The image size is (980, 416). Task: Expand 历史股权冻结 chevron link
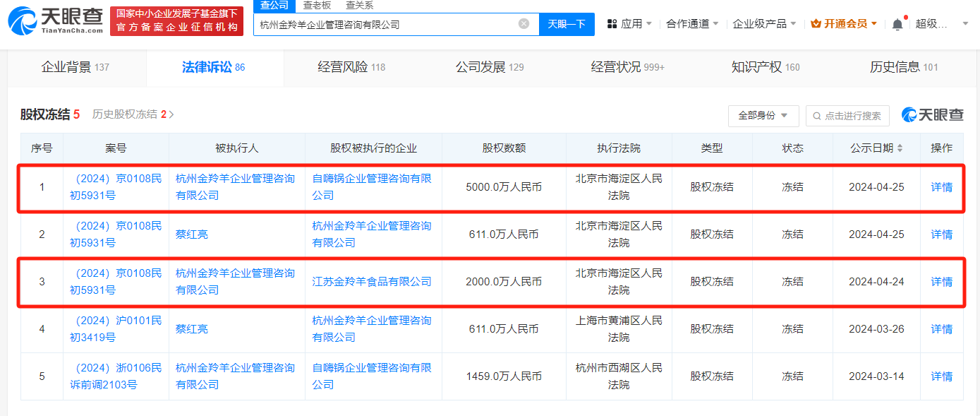(x=133, y=114)
